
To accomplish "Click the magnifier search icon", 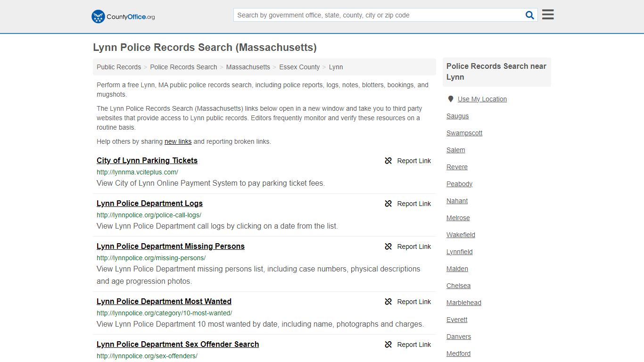I will [x=530, y=15].
